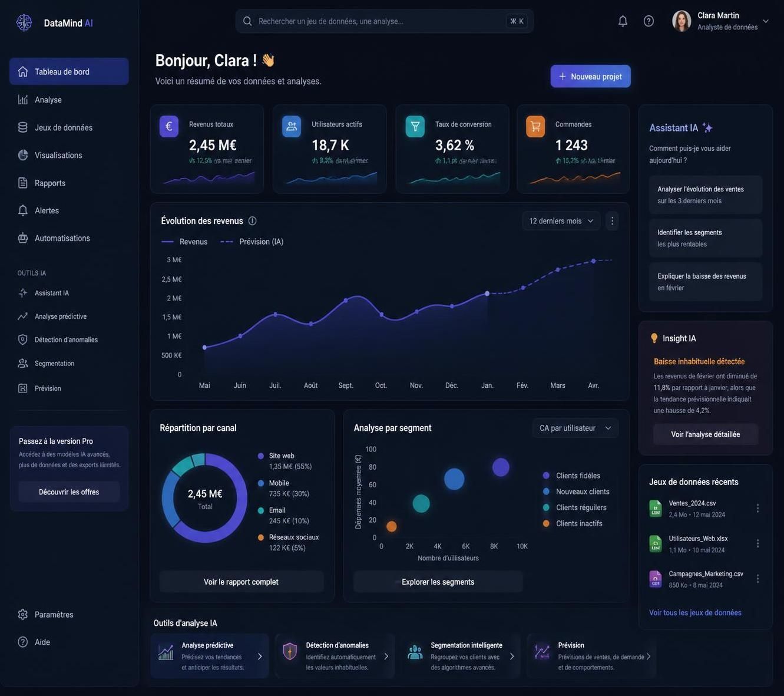This screenshot has width=784, height=696.
Task: Click the Insight IA lightbulb icon
Action: point(654,338)
